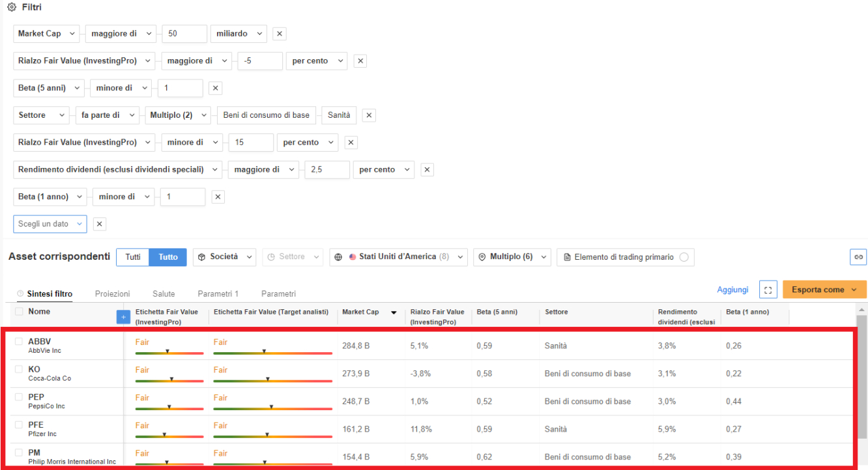868x470 pixels.
Task: Remove the Rendimento dividendi filter
Action: [427, 170]
